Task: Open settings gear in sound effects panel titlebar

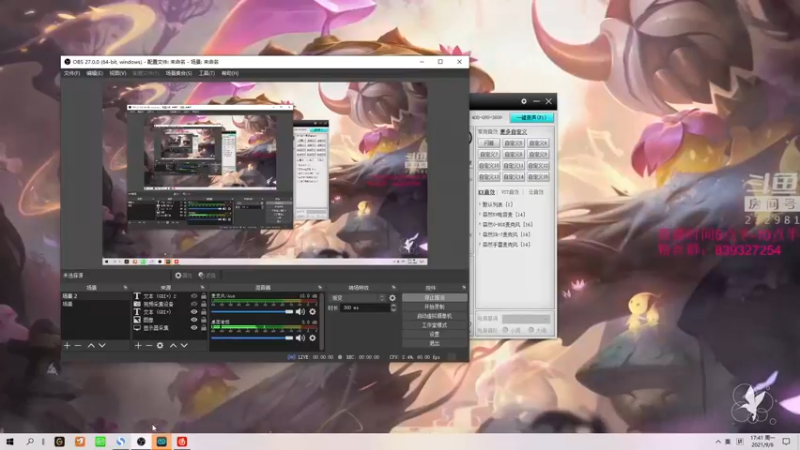Action: (524, 102)
